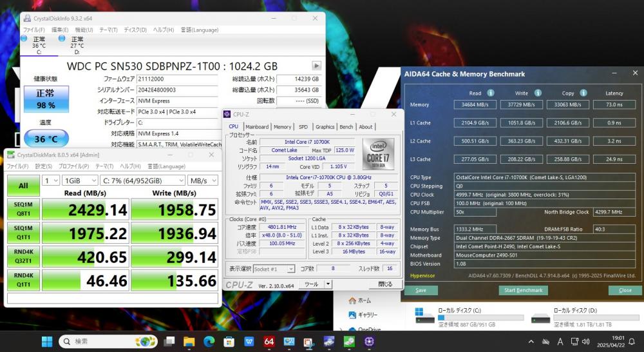Open the blue W app on taskbar

point(249,341)
